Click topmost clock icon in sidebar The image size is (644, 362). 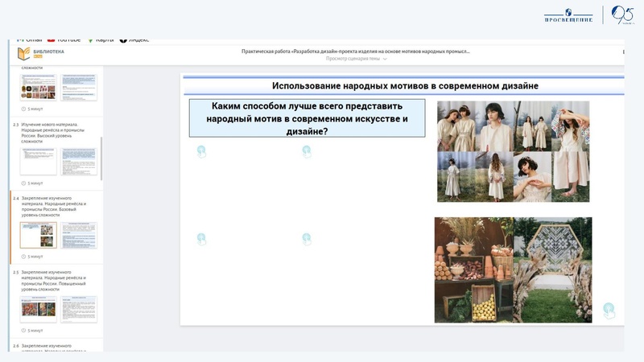23,109
